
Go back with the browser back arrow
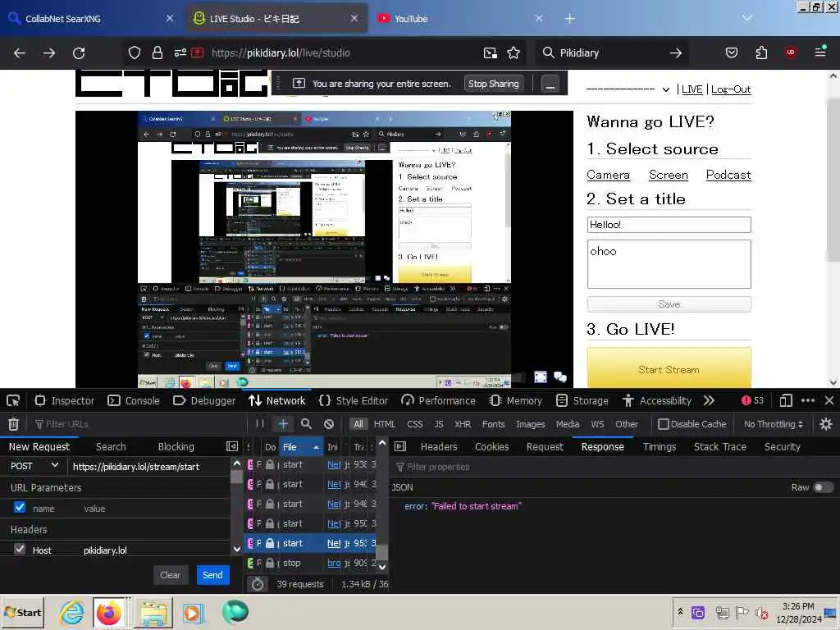(20, 52)
